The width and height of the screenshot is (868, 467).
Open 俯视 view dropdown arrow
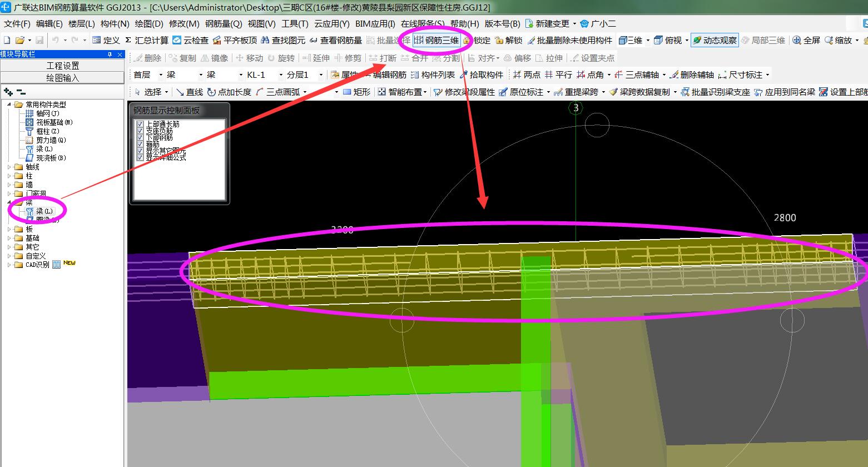[687, 40]
